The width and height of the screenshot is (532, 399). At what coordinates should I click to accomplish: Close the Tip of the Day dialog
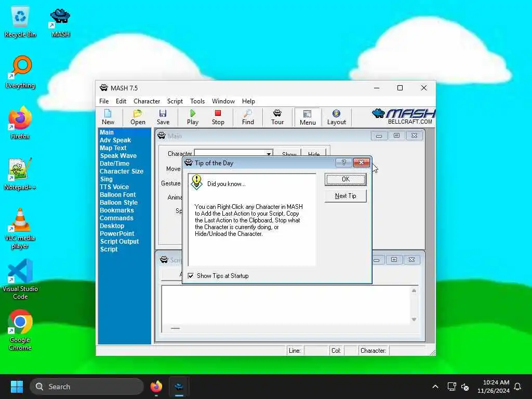point(362,163)
